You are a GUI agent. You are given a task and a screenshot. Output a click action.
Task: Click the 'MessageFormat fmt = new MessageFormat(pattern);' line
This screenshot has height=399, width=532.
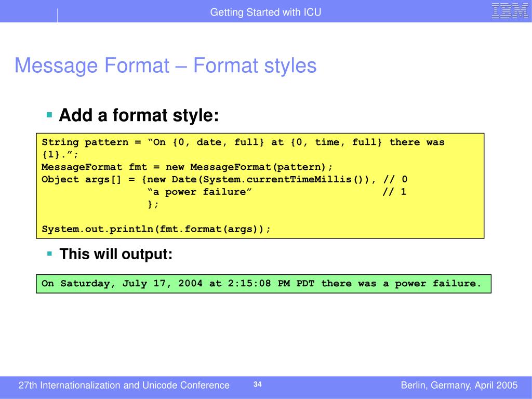click(x=187, y=167)
